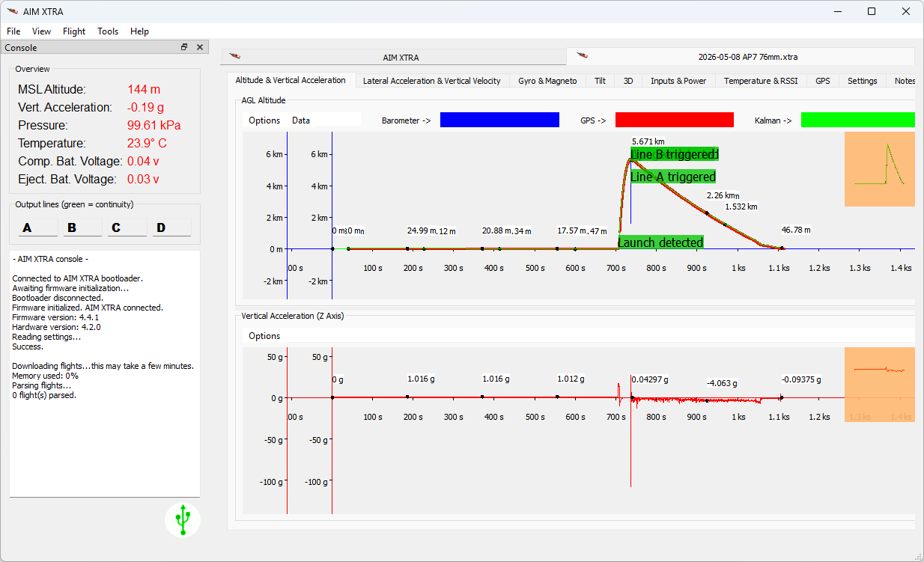Click the AIM XTRA rocket icon in the title bar

12,11
